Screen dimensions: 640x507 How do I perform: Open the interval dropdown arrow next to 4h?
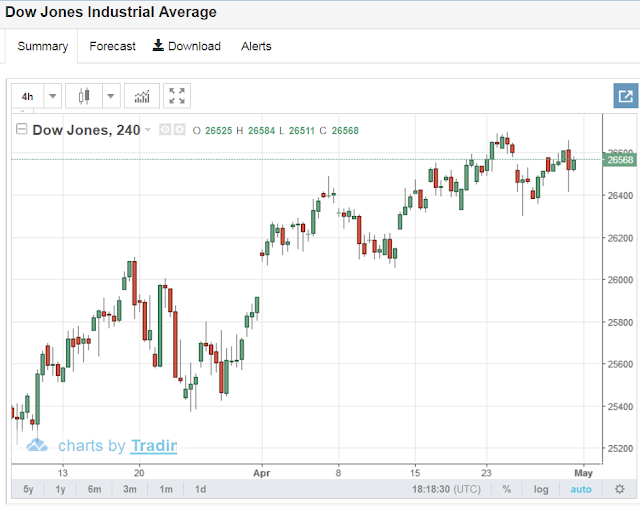[x=53, y=96]
